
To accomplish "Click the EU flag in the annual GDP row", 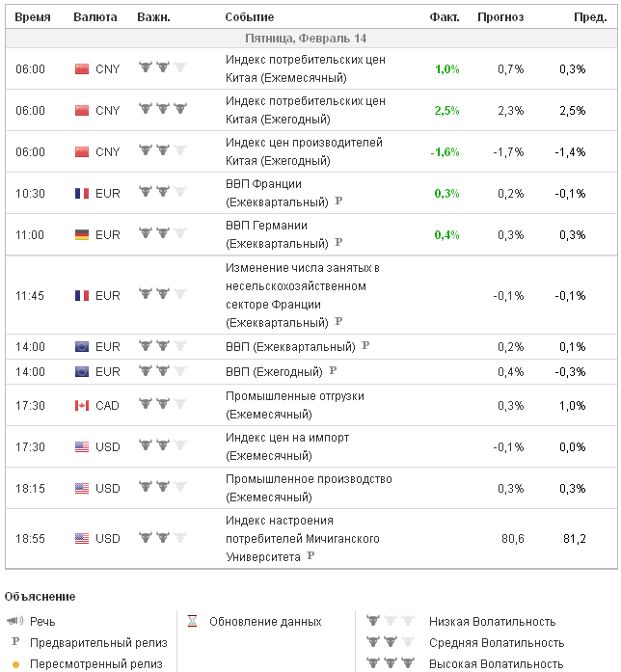I will [x=82, y=371].
